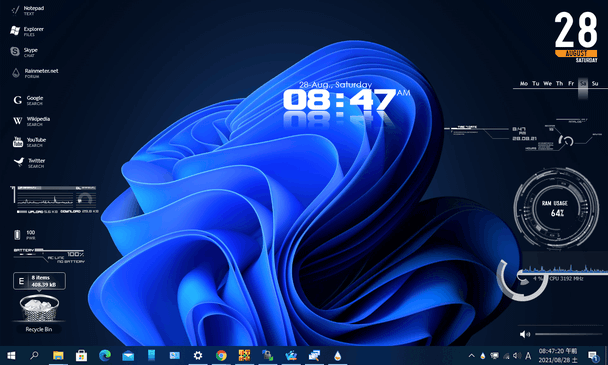This screenshot has height=365, width=608.
Task: Launch Skype chat from the sidebar
Action: [24, 52]
